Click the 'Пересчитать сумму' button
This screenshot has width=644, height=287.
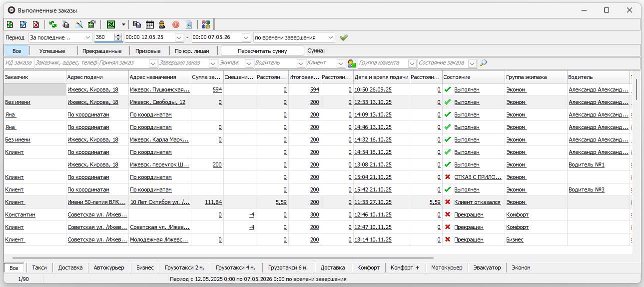coord(262,50)
